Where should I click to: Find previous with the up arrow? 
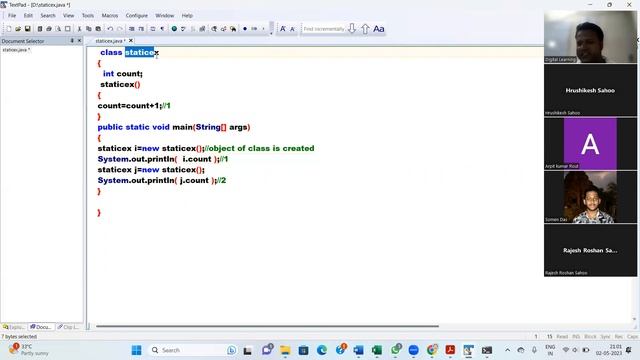(365, 29)
